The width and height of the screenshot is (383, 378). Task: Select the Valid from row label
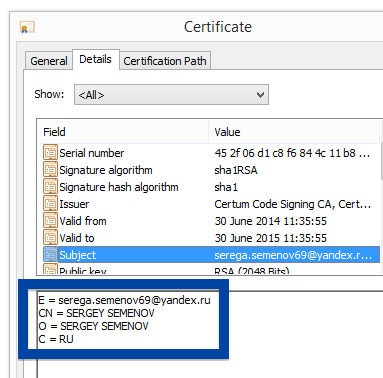[83, 221]
